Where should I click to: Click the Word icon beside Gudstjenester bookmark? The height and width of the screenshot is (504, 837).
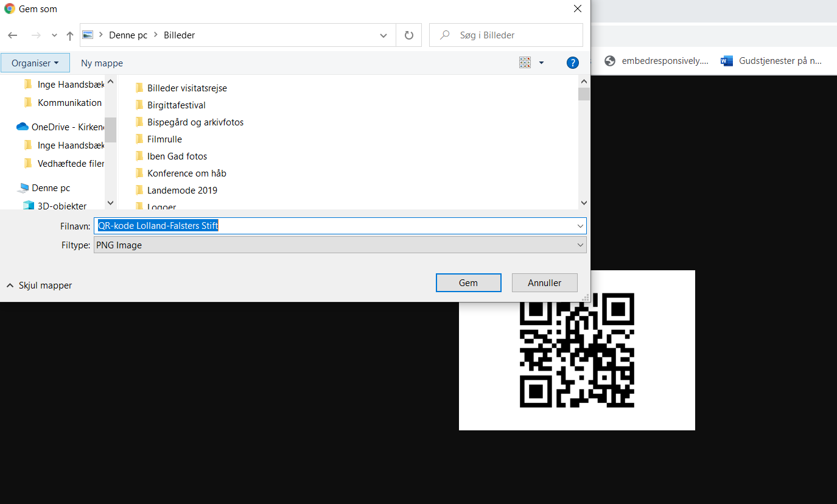click(x=726, y=60)
